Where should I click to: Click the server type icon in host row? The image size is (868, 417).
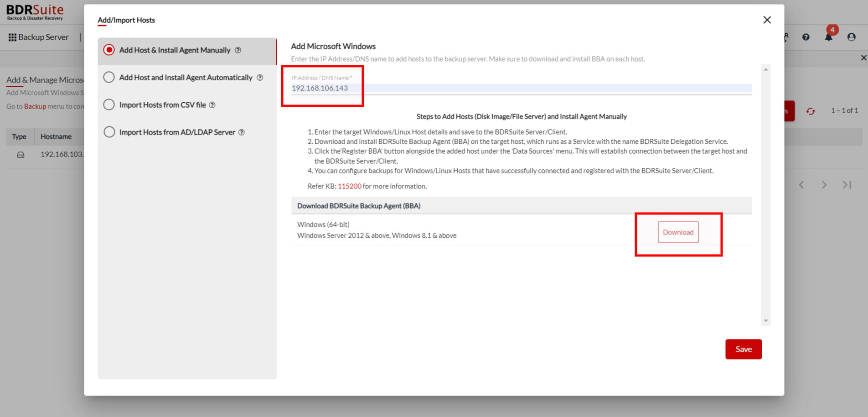pyautogui.click(x=21, y=155)
